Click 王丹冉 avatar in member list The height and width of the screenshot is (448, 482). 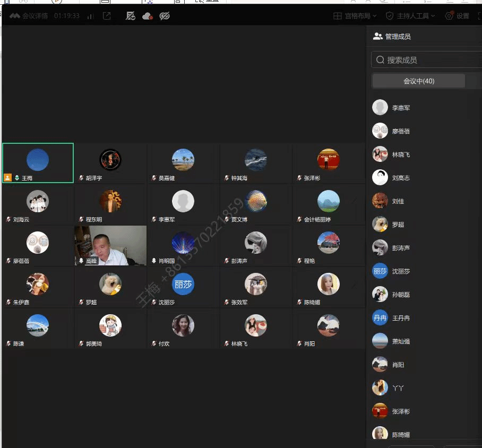coord(380,318)
